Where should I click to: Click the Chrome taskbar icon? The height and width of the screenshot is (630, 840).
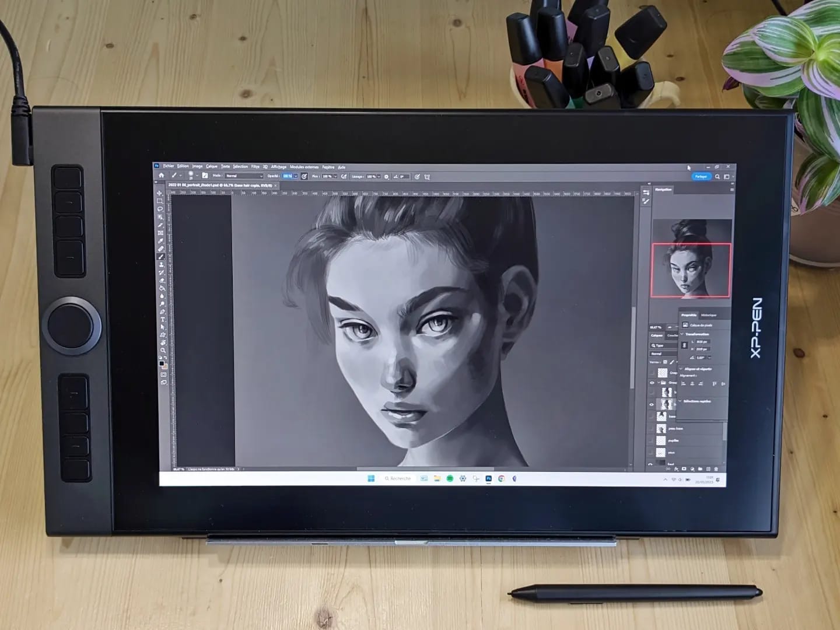(x=501, y=479)
